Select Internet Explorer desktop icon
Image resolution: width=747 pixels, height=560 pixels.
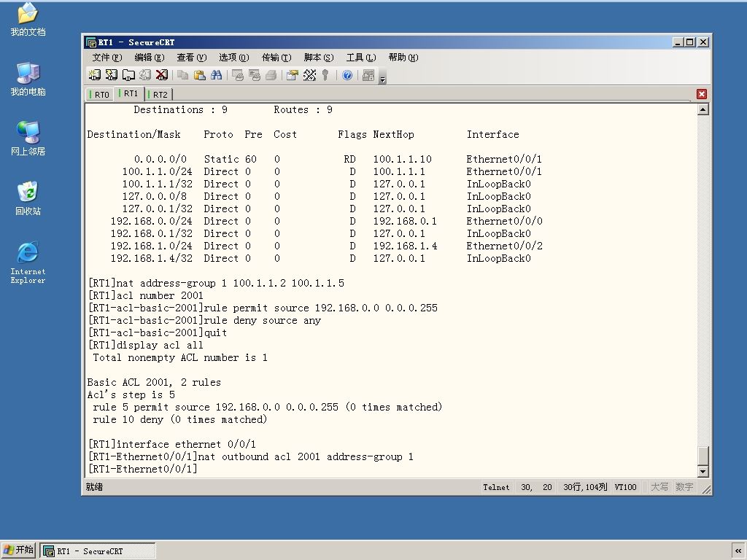point(28,262)
